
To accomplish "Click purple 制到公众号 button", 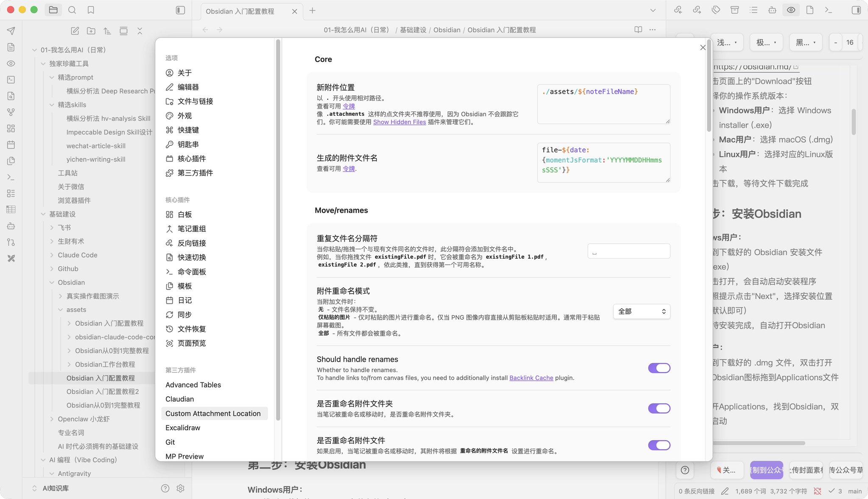I will [767, 470].
